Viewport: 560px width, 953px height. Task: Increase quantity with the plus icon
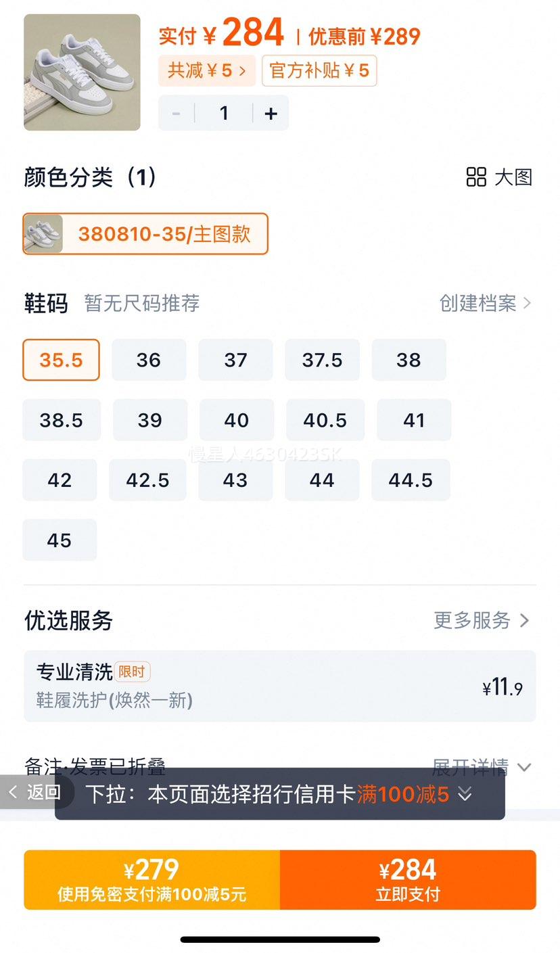[271, 114]
